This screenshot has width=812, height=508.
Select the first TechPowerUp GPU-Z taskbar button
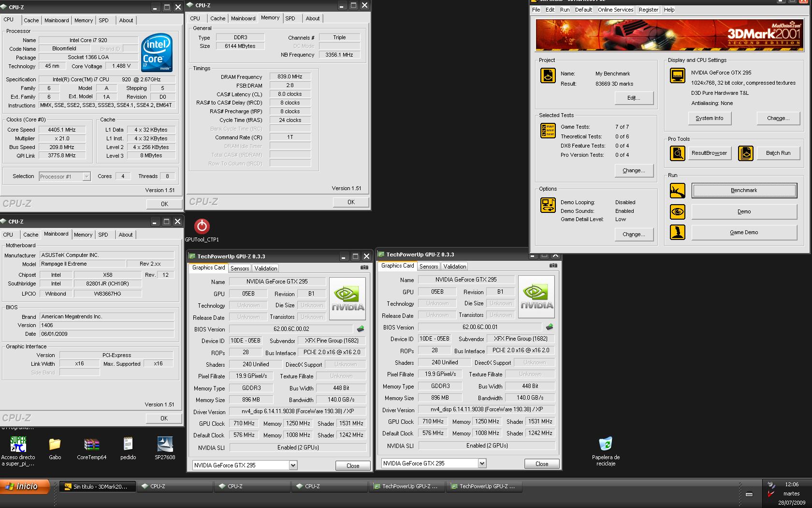pos(407,487)
